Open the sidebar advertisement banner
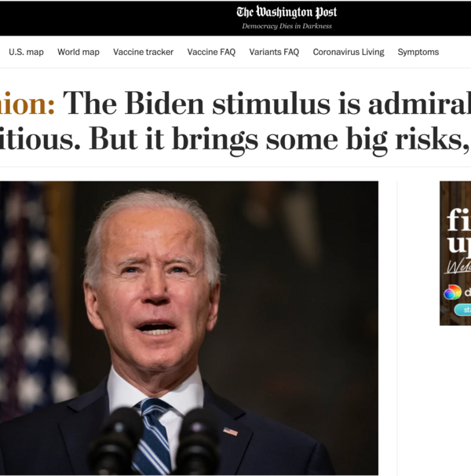 pos(455,254)
